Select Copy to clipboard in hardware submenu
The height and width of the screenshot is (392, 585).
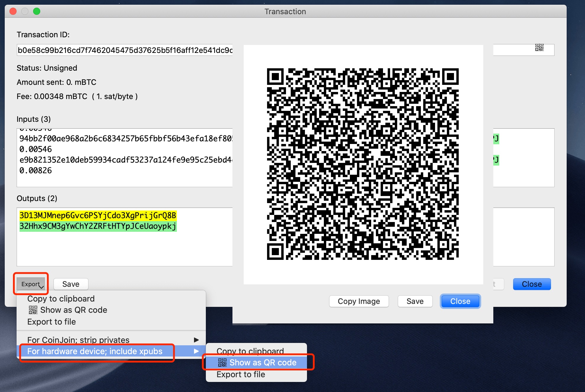[x=249, y=351]
